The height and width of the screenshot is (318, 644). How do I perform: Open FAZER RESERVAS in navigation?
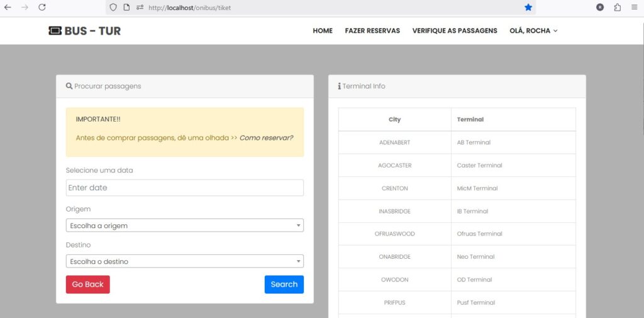(372, 31)
